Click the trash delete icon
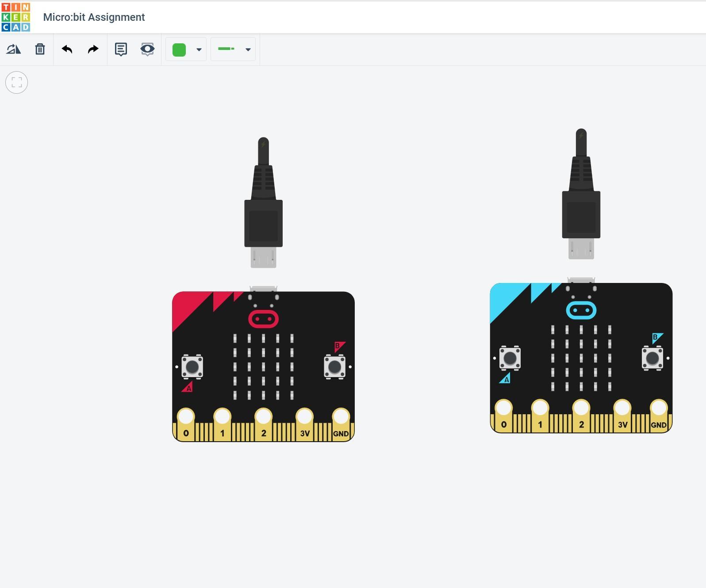This screenshot has height=588, width=706. point(40,49)
